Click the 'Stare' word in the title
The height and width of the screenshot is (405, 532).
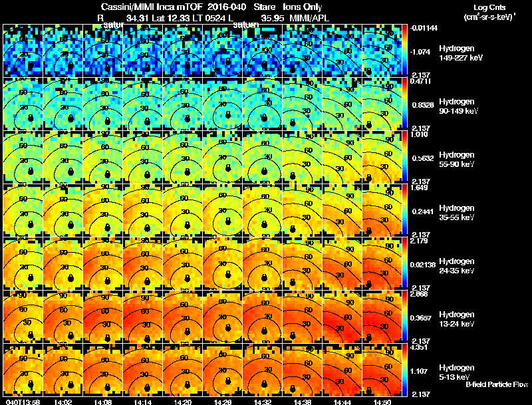(265, 7)
